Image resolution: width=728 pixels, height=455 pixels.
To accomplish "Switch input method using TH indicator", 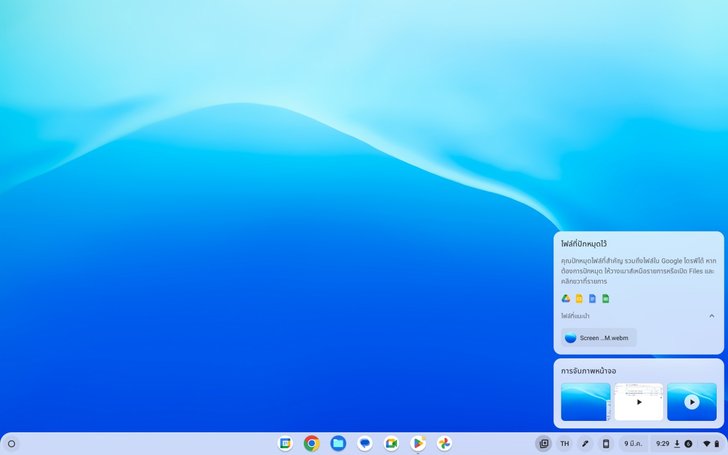I will click(x=565, y=443).
